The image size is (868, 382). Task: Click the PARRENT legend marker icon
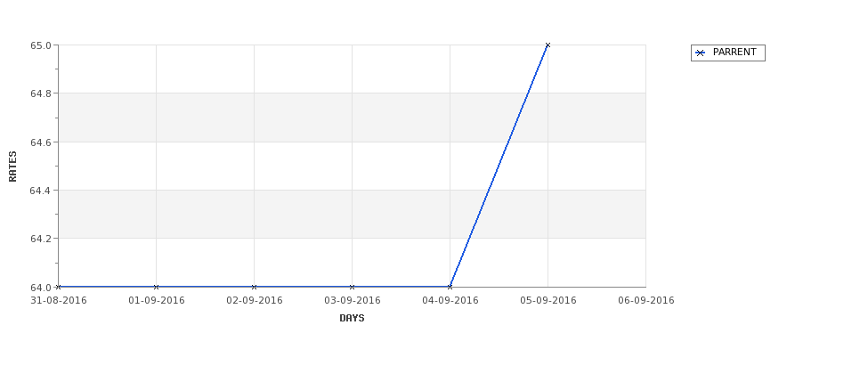[701, 53]
